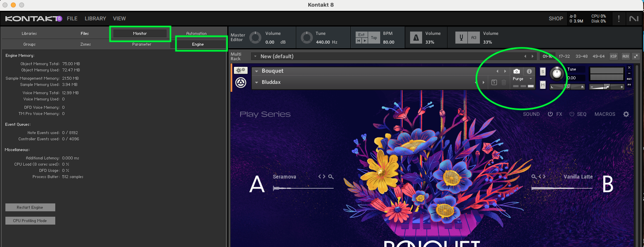The width and height of the screenshot is (644, 247).
Task: Expand the Bouquet instrument dropdown
Action: pos(257,71)
